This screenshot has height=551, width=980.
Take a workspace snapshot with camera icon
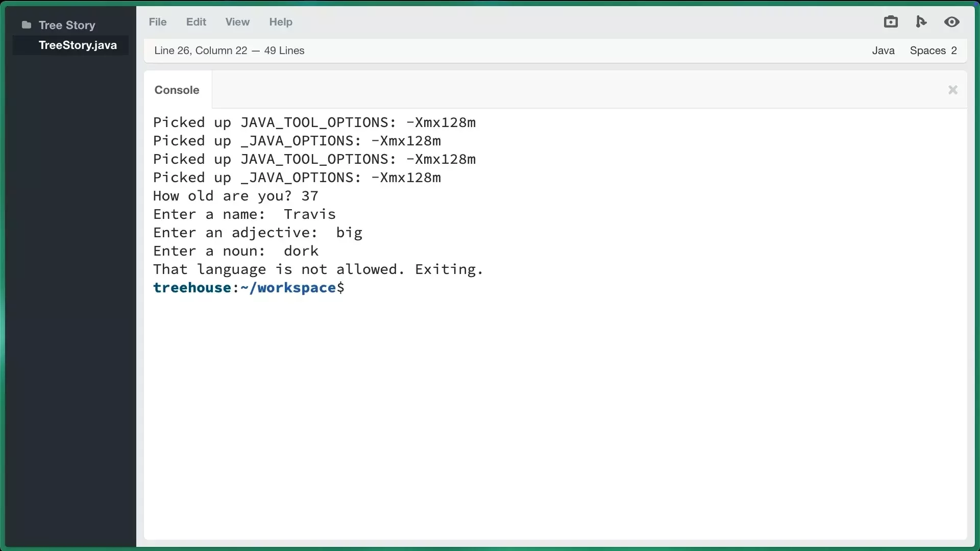tap(891, 22)
